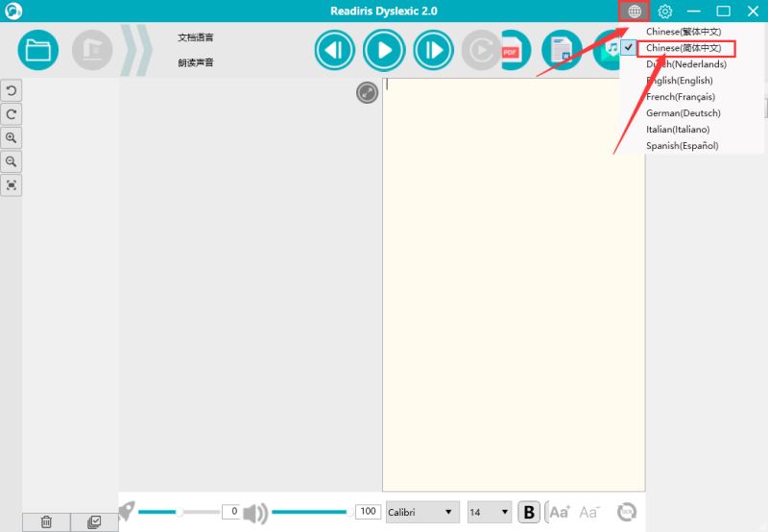Select Chinese(繁体中文) language
The width and height of the screenshot is (768, 532).
point(684,32)
